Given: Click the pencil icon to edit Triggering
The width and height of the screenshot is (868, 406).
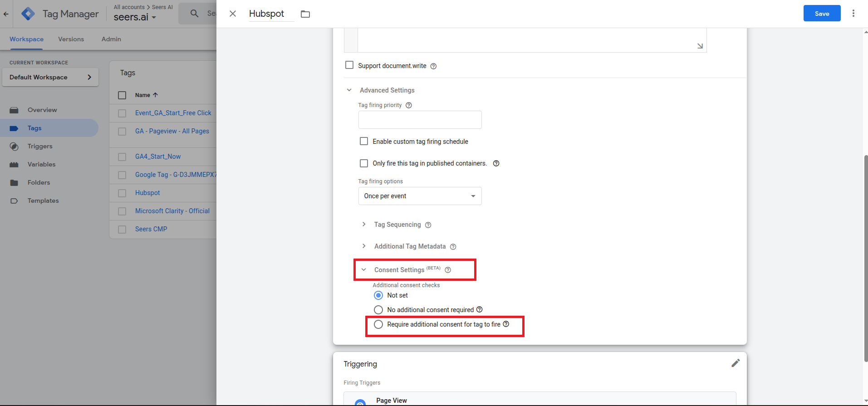Looking at the screenshot, I should [x=735, y=363].
